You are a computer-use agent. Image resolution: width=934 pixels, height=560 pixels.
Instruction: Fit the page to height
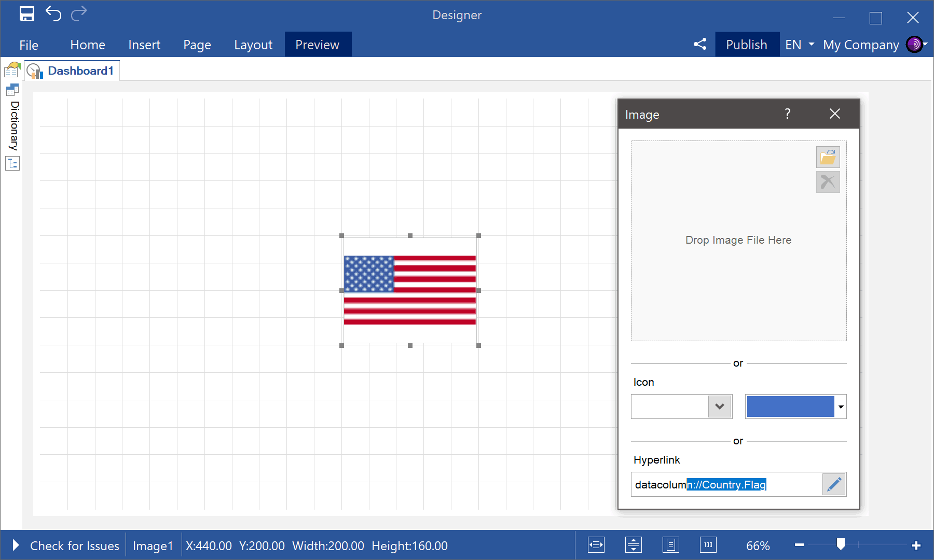point(634,545)
